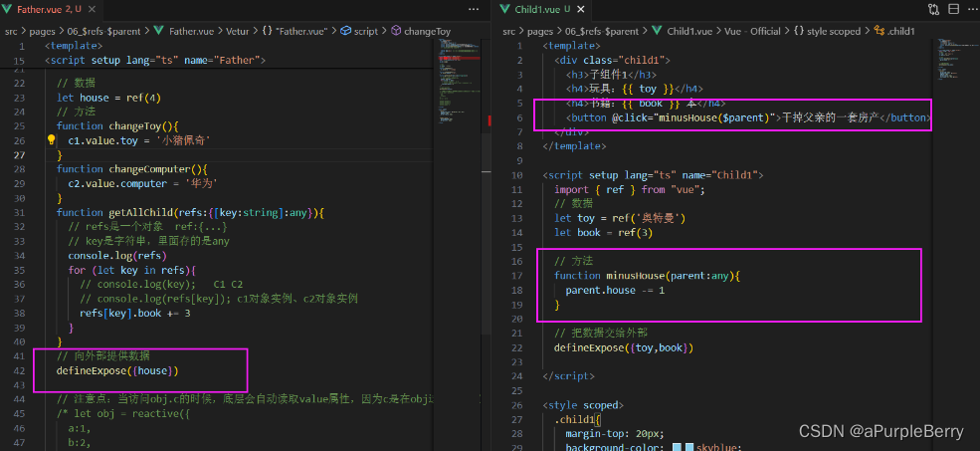Open 'src' breadcrumb in Child1.vue editor
Screen dimensions: 980x451
(x=510, y=31)
